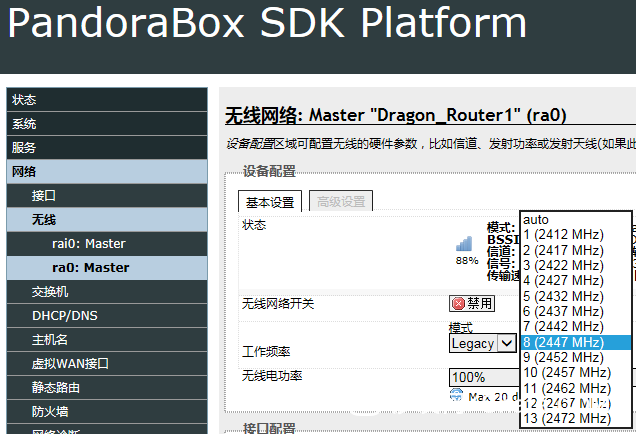Click the help icon beside Max 20 dBm
This screenshot has height=434, width=636.
pos(456,395)
